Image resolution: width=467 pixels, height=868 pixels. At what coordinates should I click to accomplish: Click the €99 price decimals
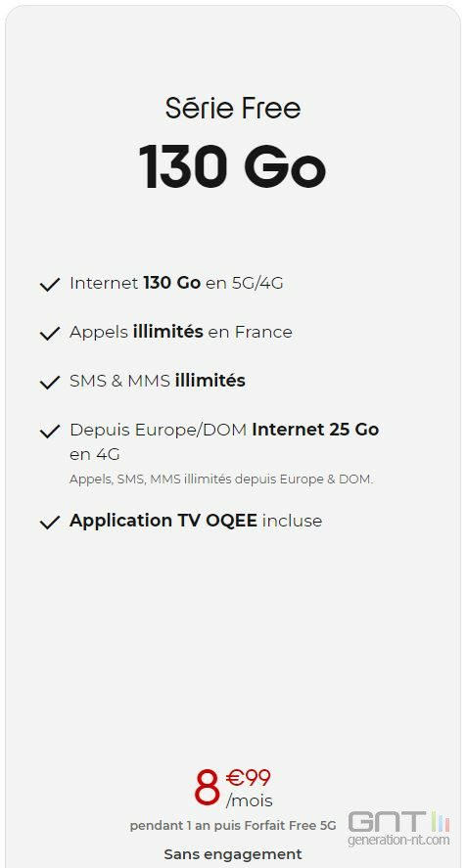[248, 779]
